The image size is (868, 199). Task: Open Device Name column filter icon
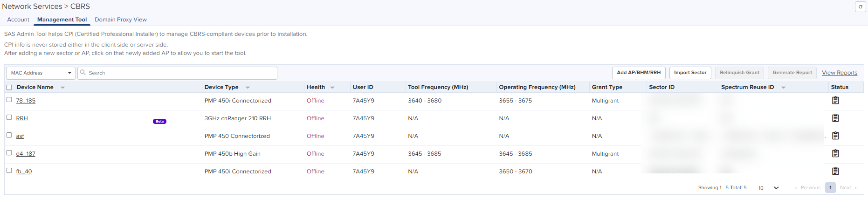(62, 87)
